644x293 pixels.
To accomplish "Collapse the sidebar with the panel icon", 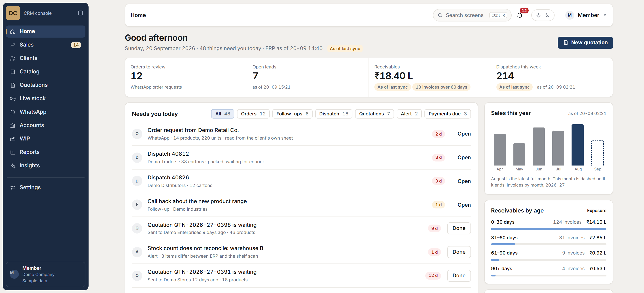I will (80, 13).
